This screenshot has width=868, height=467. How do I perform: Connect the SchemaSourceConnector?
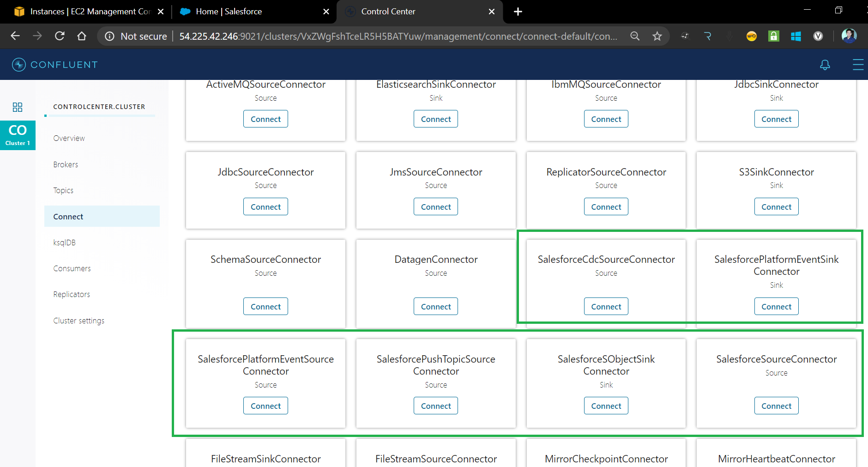coord(265,306)
